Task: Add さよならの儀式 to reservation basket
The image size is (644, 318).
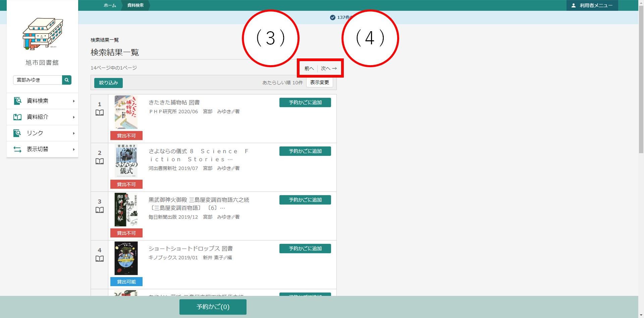Action: pos(305,151)
